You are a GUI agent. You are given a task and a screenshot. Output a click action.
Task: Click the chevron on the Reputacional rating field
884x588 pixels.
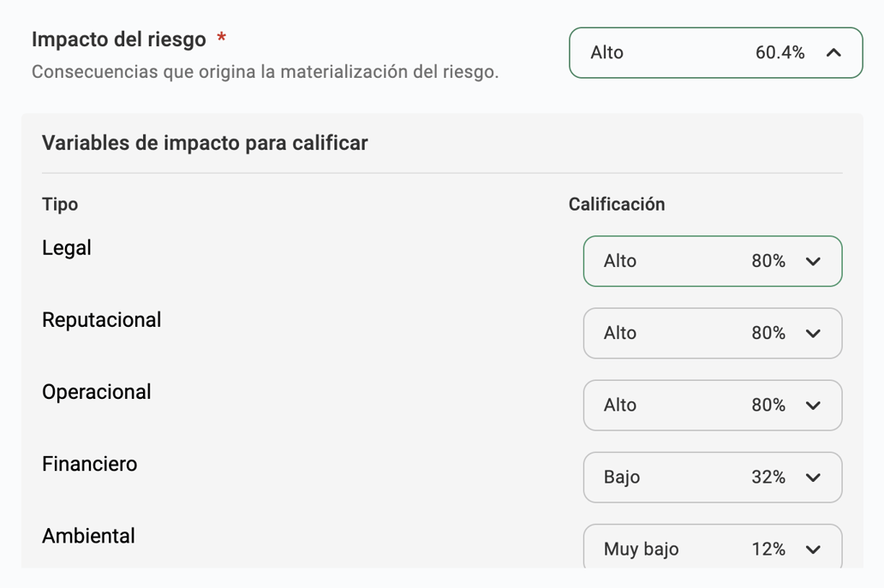[814, 333]
